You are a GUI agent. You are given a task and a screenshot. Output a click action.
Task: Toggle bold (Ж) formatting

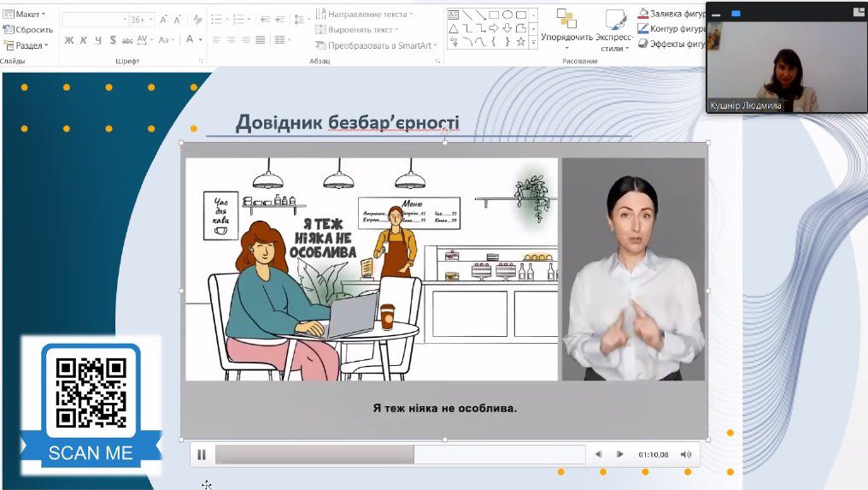click(x=69, y=40)
